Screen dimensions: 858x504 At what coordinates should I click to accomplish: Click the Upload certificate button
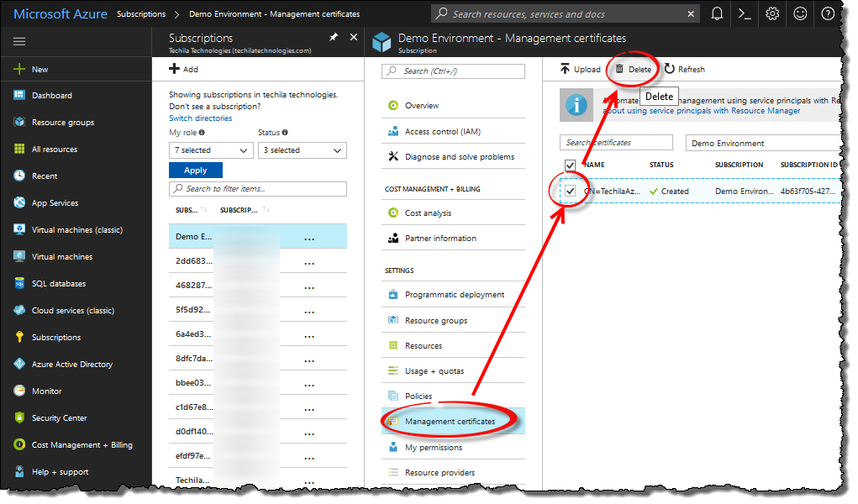[x=580, y=70]
